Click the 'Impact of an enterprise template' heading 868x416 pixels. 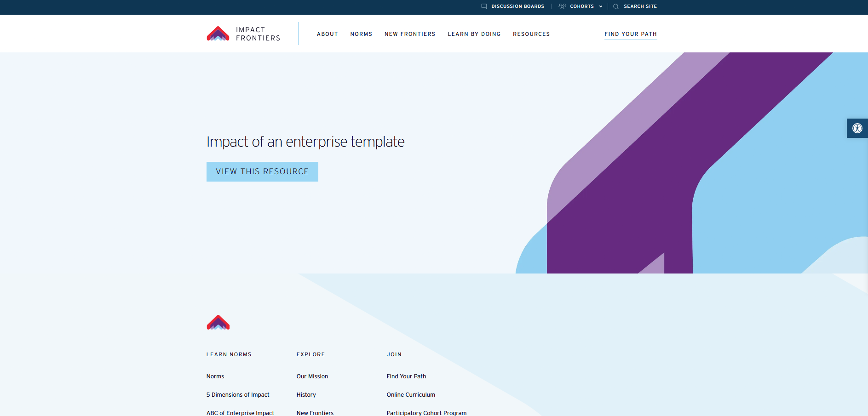click(305, 142)
